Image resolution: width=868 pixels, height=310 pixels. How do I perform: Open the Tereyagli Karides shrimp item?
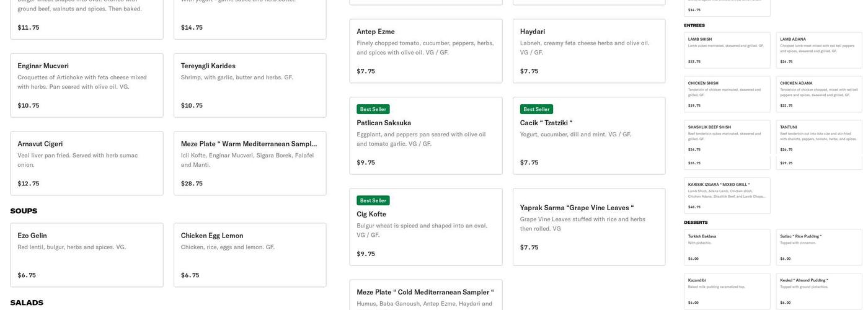coord(250,86)
